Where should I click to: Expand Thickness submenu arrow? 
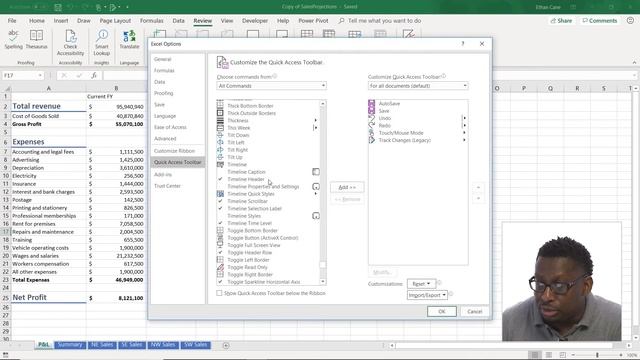click(316, 120)
